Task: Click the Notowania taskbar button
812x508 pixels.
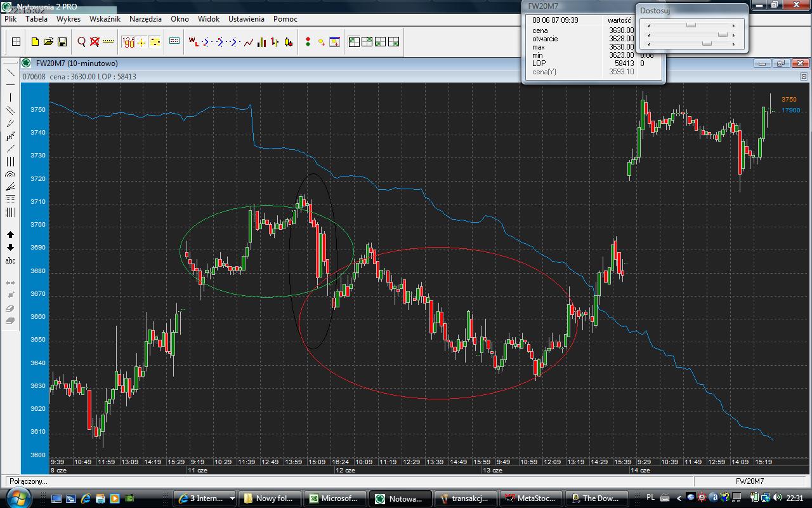Action: point(400,498)
